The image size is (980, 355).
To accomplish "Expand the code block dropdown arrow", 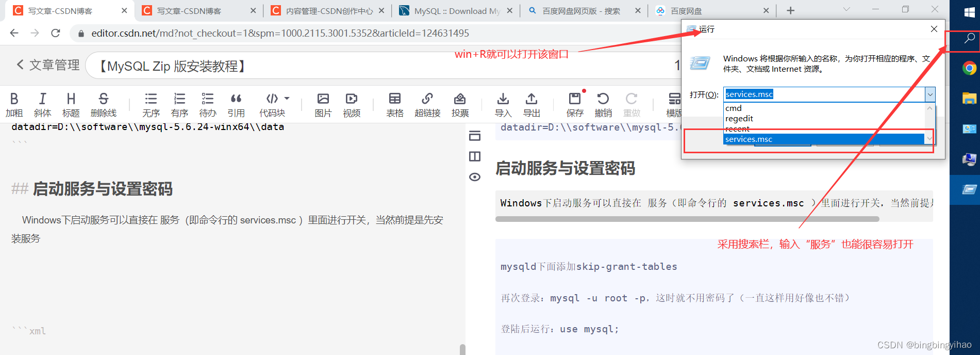I will pos(287,98).
